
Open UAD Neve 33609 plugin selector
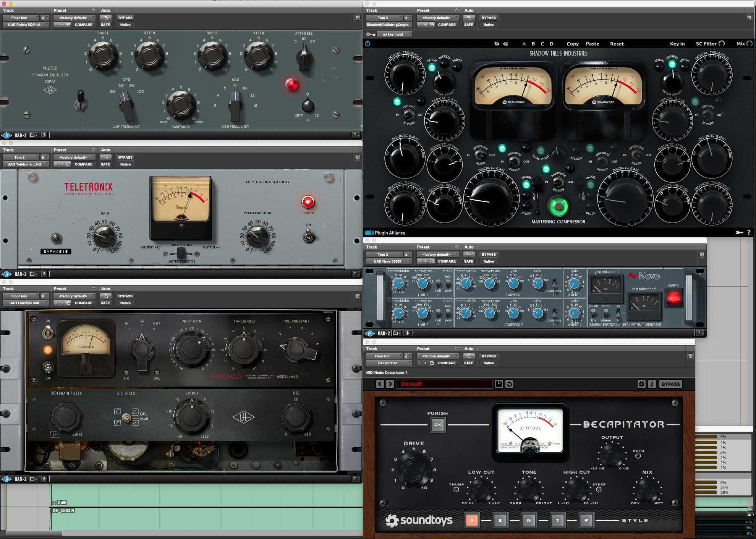[389, 261]
